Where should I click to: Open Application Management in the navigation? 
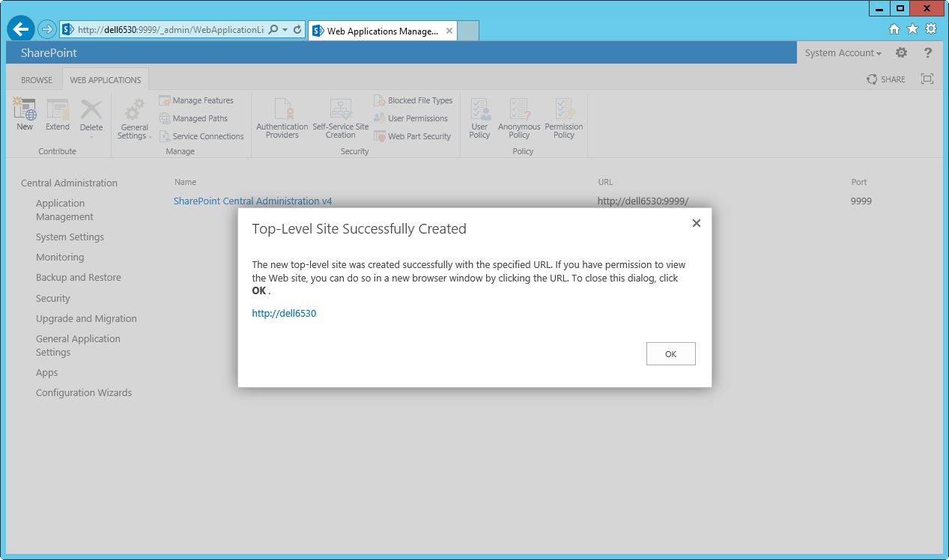(64, 210)
